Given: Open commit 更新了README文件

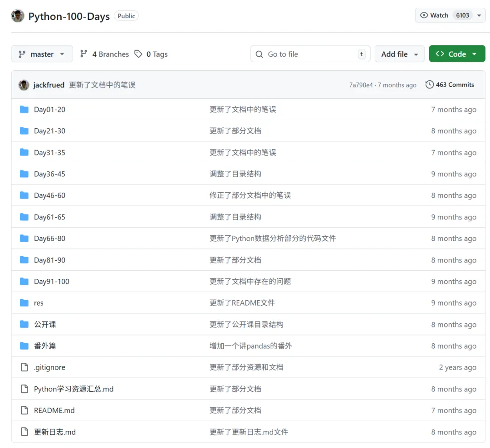Looking at the screenshot, I should click(242, 303).
